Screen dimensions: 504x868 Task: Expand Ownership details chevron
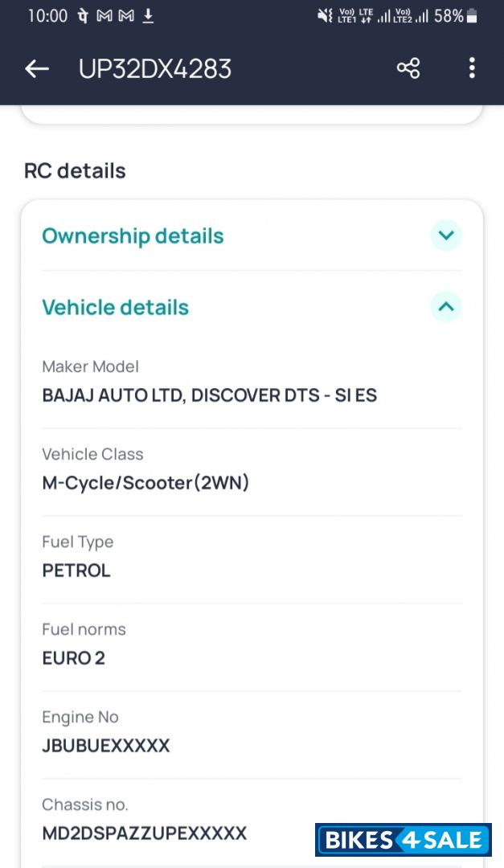tap(446, 235)
